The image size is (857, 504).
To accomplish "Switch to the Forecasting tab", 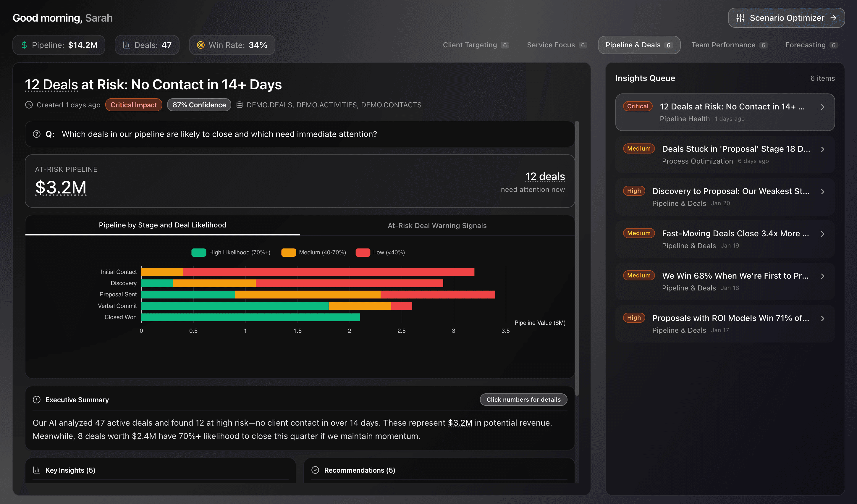I will 810,45.
